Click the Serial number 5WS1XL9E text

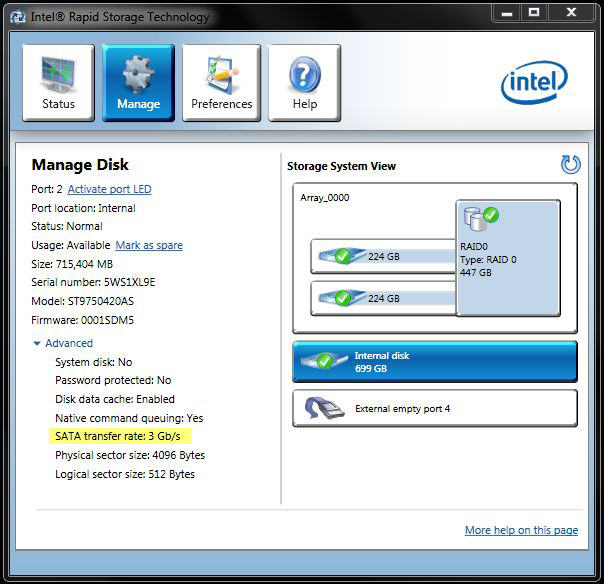[93, 282]
